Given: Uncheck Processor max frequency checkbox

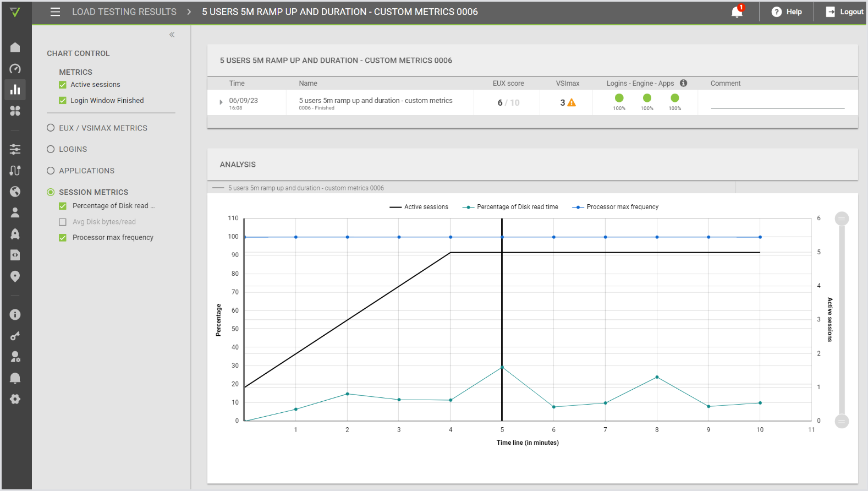Looking at the screenshot, I should [x=63, y=238].
